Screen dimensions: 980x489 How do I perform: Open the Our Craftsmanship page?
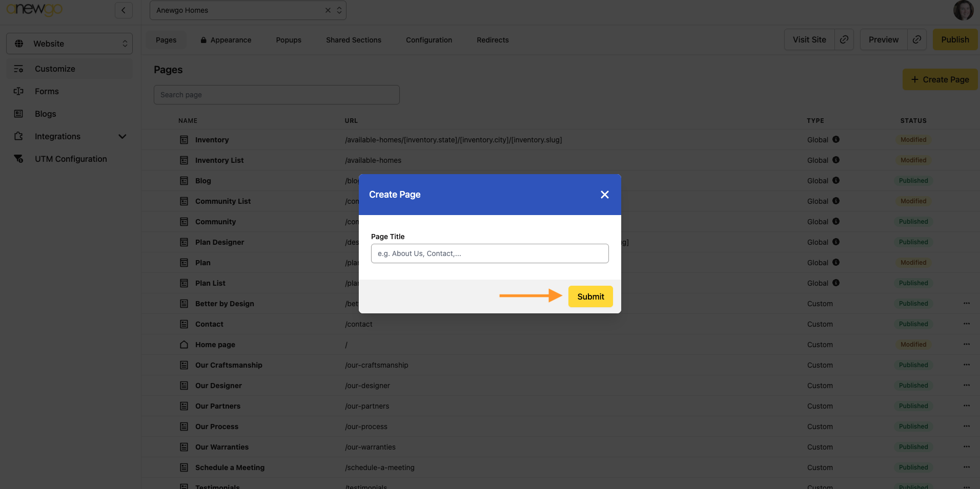(x=560, y=365)
